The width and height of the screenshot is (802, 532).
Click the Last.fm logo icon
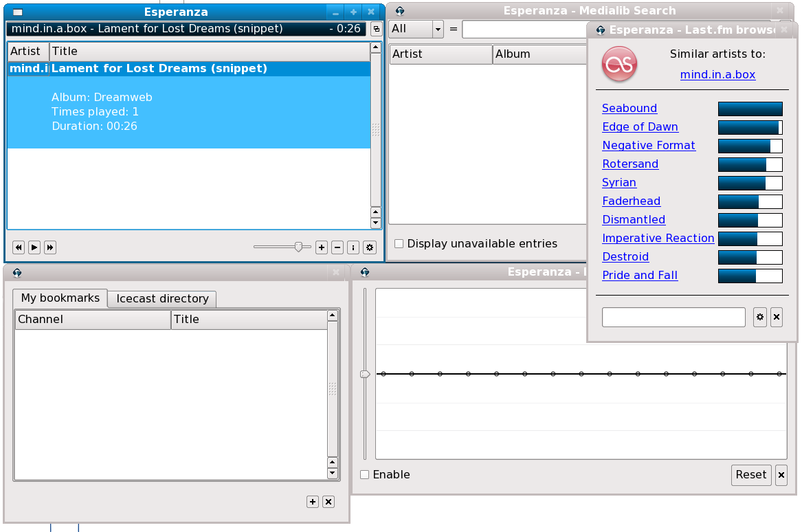point(619,64)
